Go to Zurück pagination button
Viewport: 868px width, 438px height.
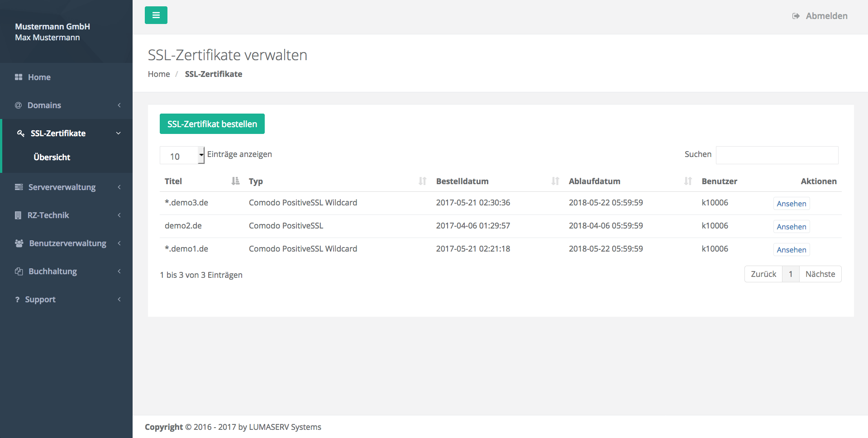(x=763, y=274)
